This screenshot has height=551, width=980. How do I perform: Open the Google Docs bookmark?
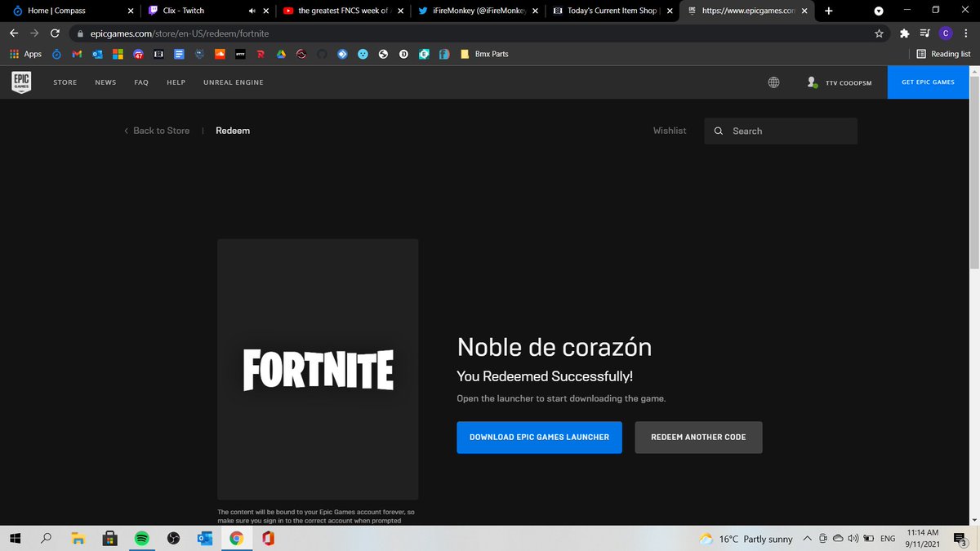click(179, 54)
